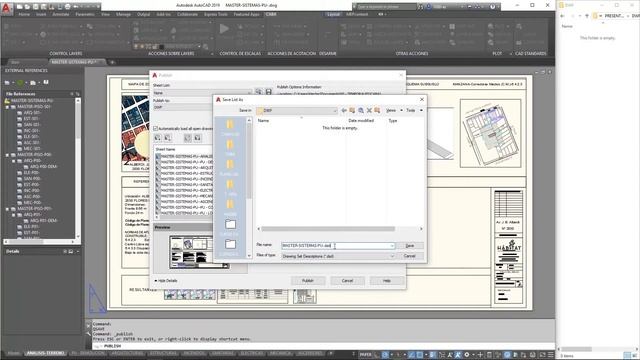
Task: Click green Refresh icon in External References
Action: pyautogui.click(x=20, y=82)
